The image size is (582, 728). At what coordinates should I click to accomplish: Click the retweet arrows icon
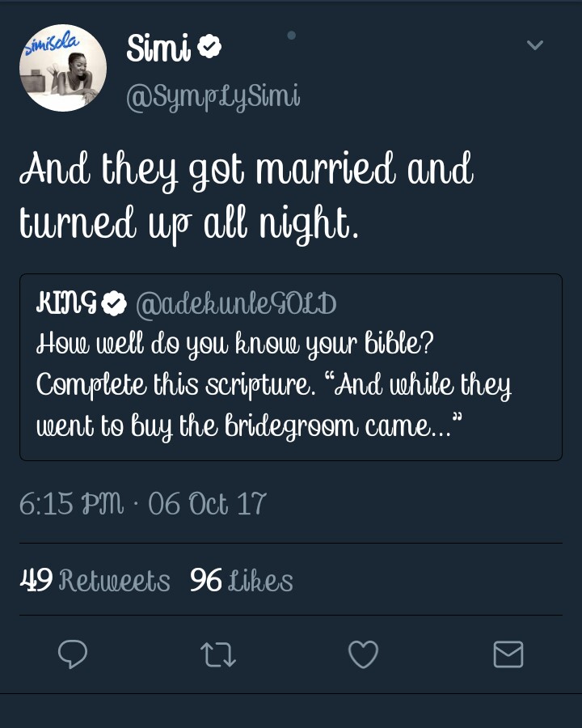point(218,654)
